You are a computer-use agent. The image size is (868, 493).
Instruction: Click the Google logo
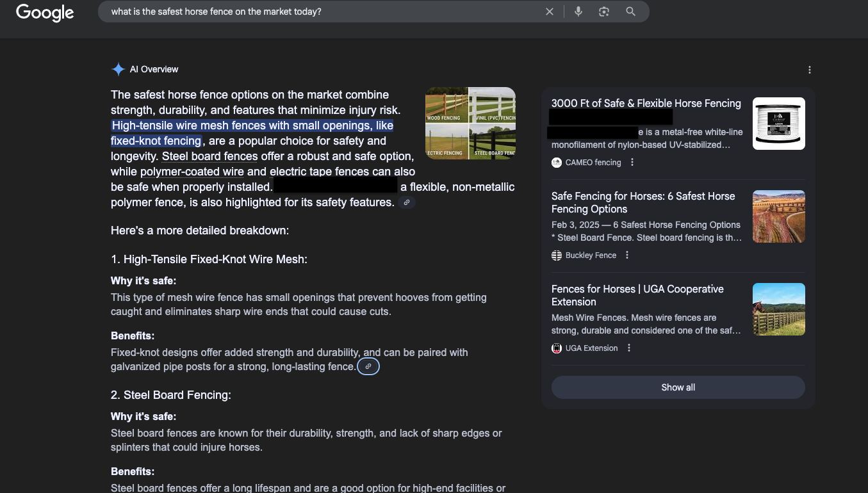[44, 12]
